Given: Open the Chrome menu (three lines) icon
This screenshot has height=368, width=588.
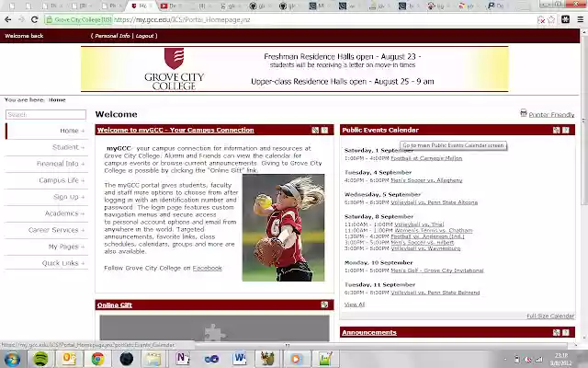Looking at the screenshot, I should click(x=580, y=19).
